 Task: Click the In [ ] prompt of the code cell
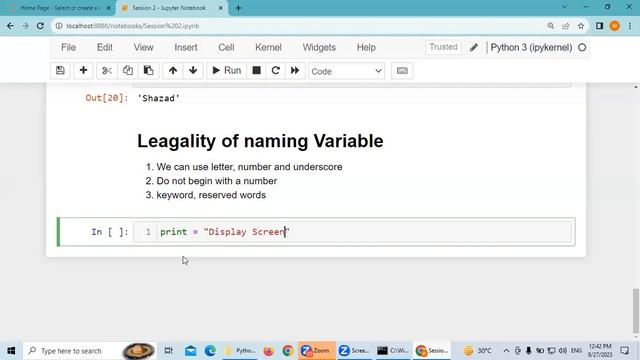tap(109, 232)
